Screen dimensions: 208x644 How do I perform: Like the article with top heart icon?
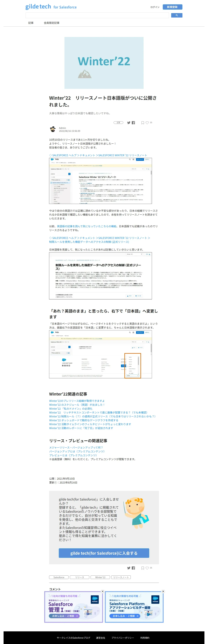tap(147, 123)
